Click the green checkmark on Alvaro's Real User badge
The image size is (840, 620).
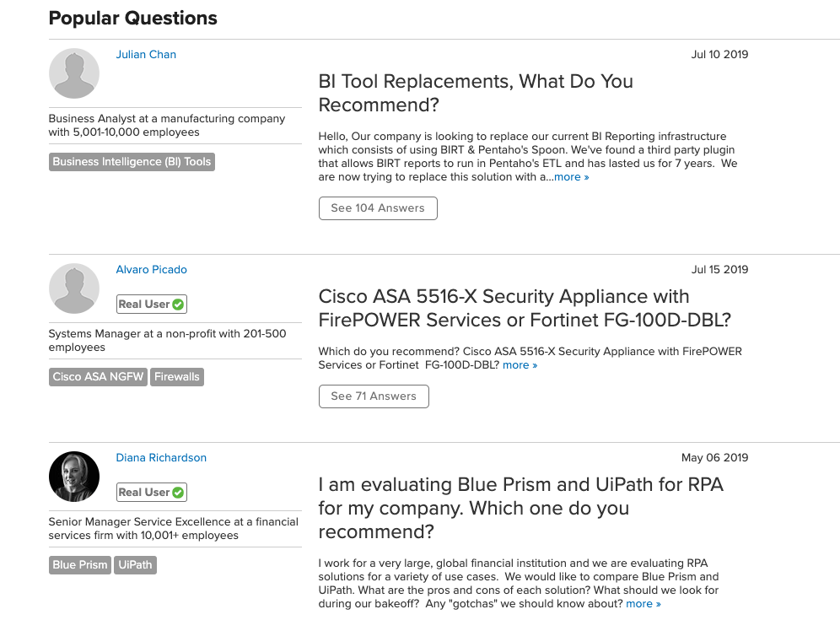click(x=178, y=305)
